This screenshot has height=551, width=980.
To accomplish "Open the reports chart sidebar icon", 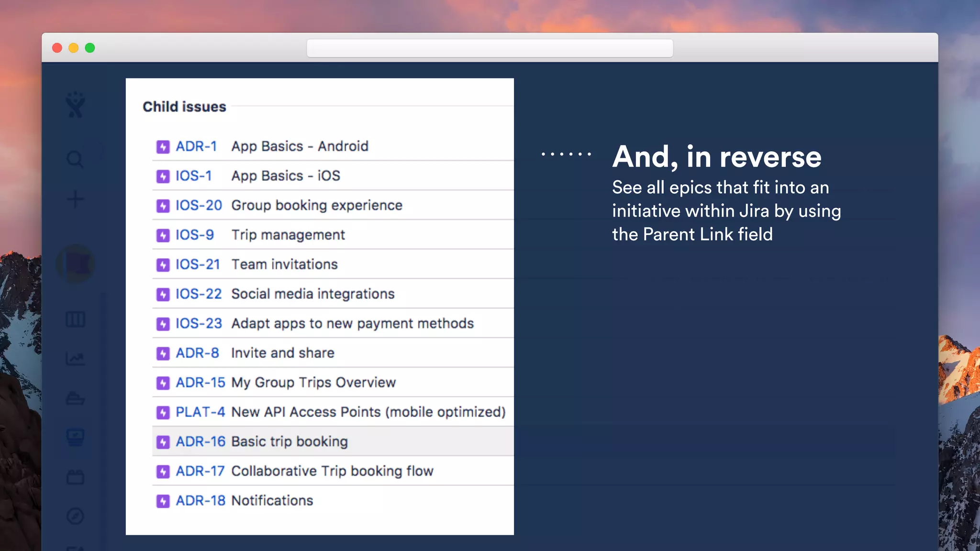I will point(75,359).
